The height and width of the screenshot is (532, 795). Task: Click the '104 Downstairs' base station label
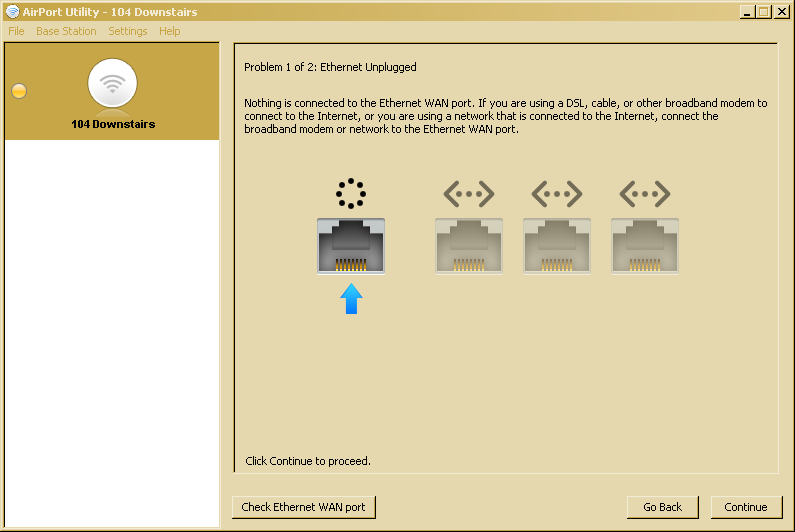[113, 124]
